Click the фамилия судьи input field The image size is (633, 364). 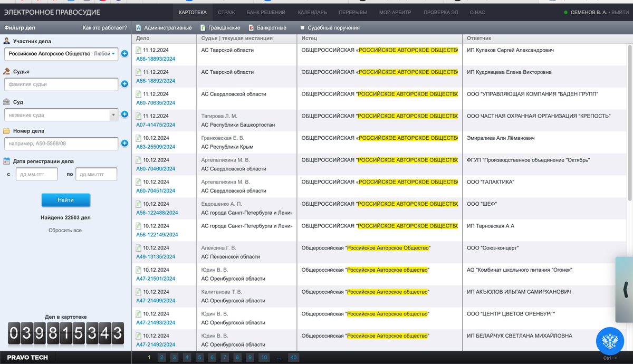coord(61,84)
